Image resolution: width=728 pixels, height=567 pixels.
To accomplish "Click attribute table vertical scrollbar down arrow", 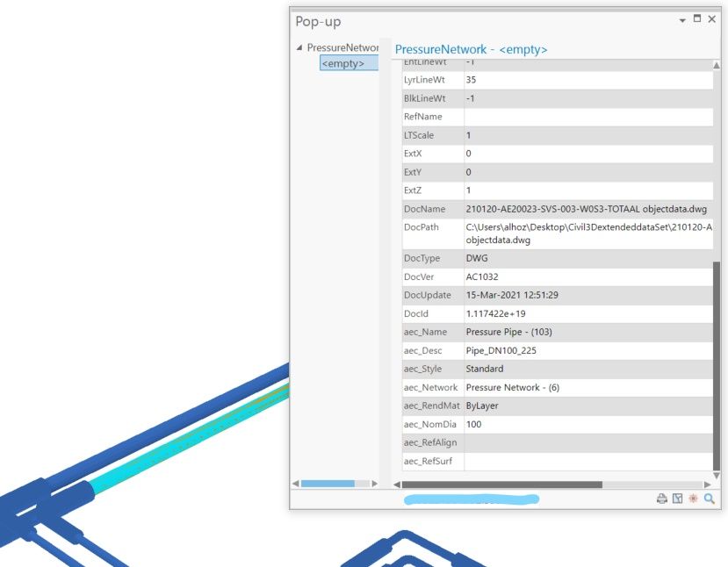I will (x=717, y=476).
